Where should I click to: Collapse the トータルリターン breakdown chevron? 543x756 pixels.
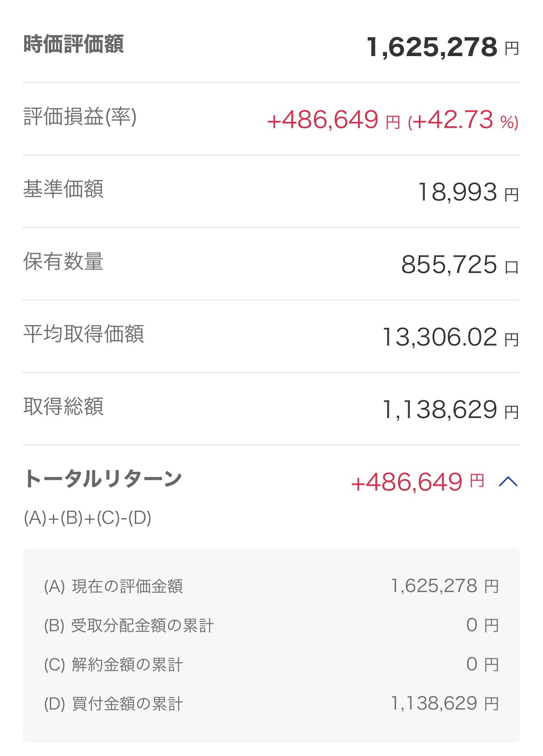pos(508,481)
